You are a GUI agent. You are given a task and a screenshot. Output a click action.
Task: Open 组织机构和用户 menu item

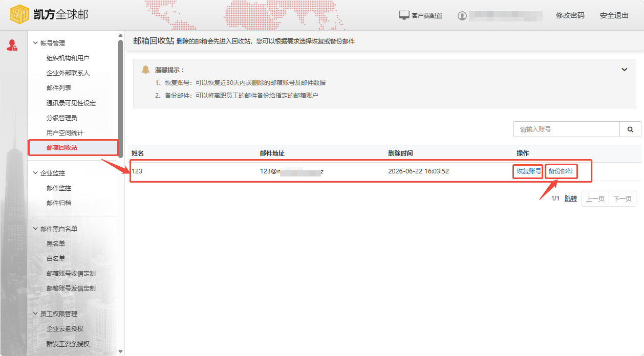[x=68, y=58]
